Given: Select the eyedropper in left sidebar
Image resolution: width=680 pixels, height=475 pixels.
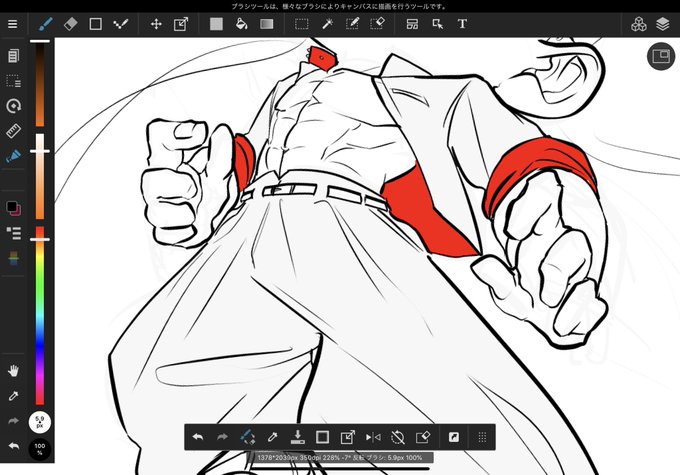Looking at the screenshot, I should pos(13,396).
